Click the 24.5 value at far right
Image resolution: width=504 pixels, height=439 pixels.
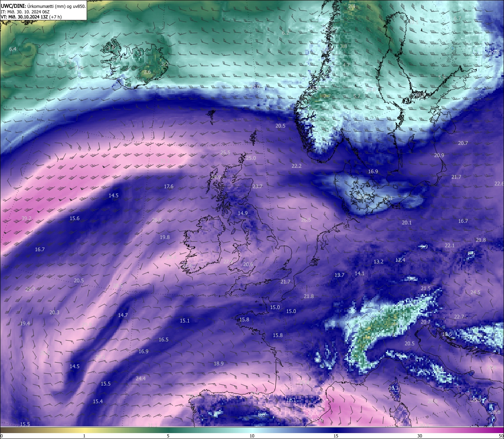pyautogui.click(x=475, y=292)
